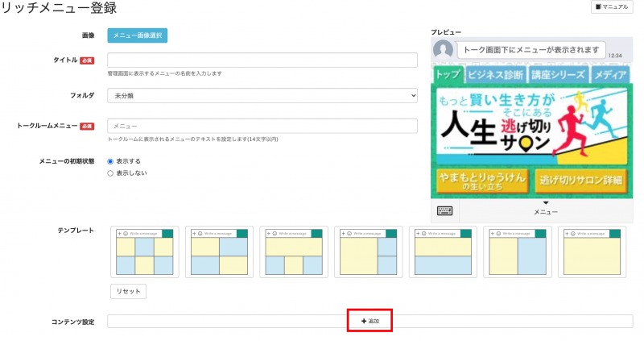Viewport: 644px width, 341px height.
Task: Select the two stacked rows template
Action: [x=442, y=252]
